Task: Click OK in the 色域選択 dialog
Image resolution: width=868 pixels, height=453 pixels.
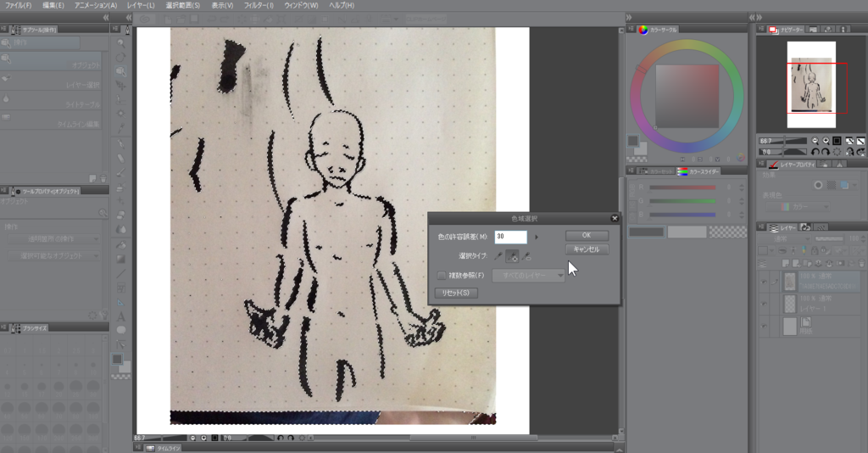Action: [587, 235]
